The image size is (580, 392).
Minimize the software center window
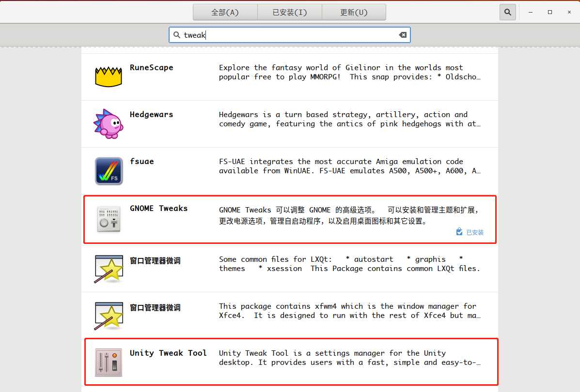click(x=531, y=12)
